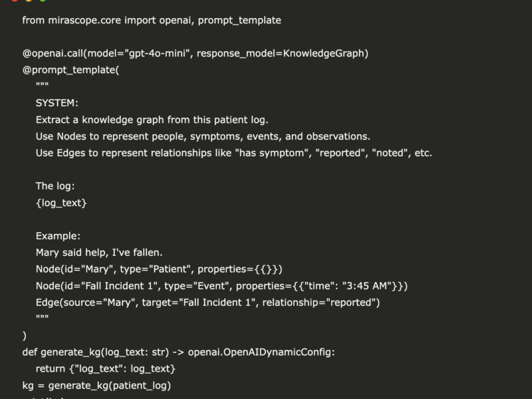Click the @prompt_template( decorator line

click(71, 70)
